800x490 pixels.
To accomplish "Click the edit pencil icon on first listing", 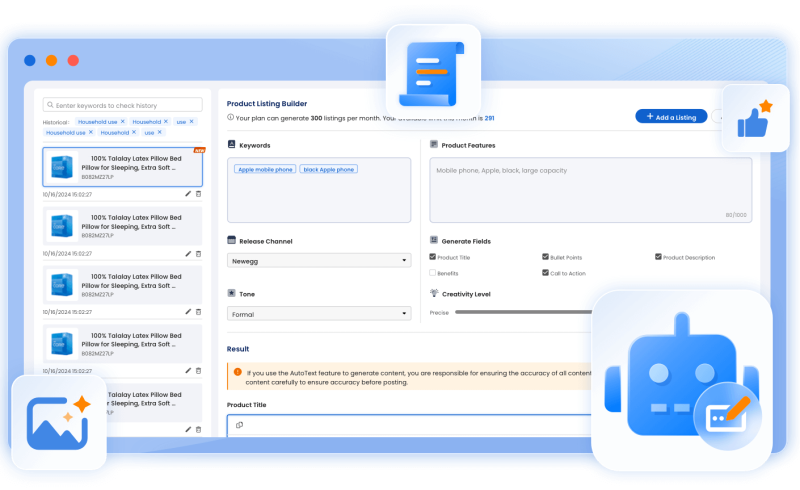I will (x=188, y=194).
